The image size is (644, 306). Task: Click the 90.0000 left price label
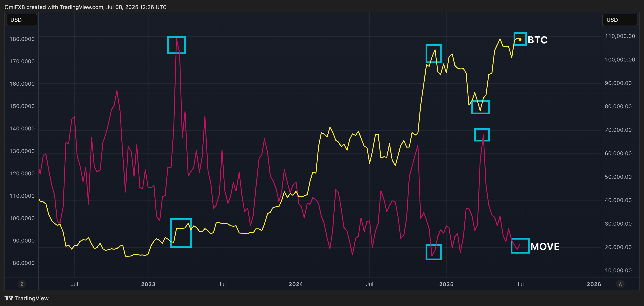coord(23,240)
